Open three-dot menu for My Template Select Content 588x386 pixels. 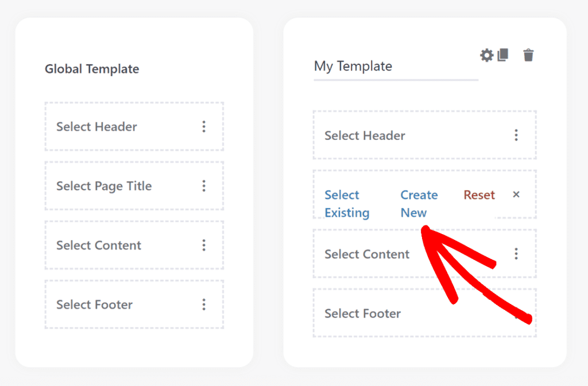pos(516,254)
